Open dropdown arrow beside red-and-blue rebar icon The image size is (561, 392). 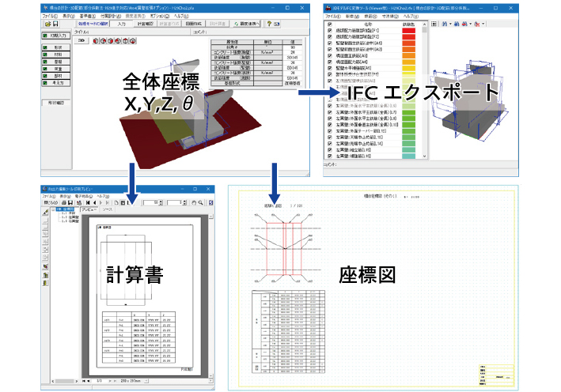point(470,24)
